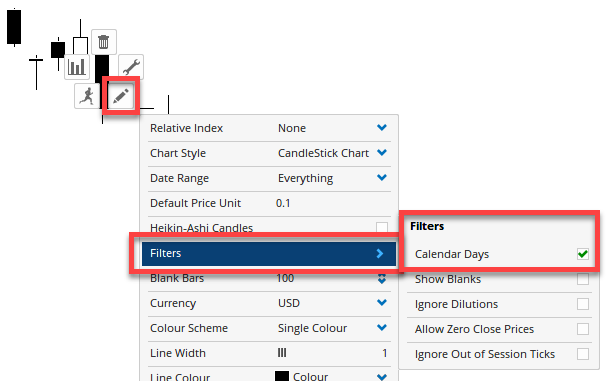This screenshot has width=610, height=381.
Task: Click the Line Width bars icon
Action: click(x=282, y=353)
